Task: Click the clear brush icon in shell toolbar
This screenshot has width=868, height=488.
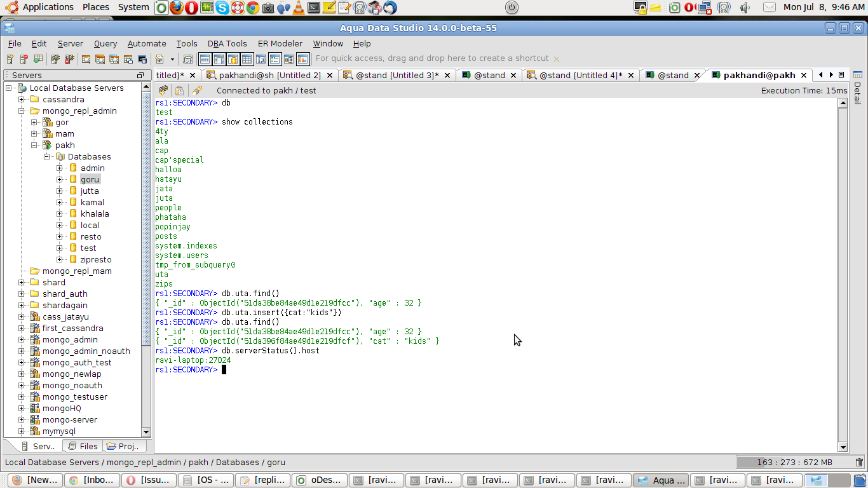Action: click(197, 91)
